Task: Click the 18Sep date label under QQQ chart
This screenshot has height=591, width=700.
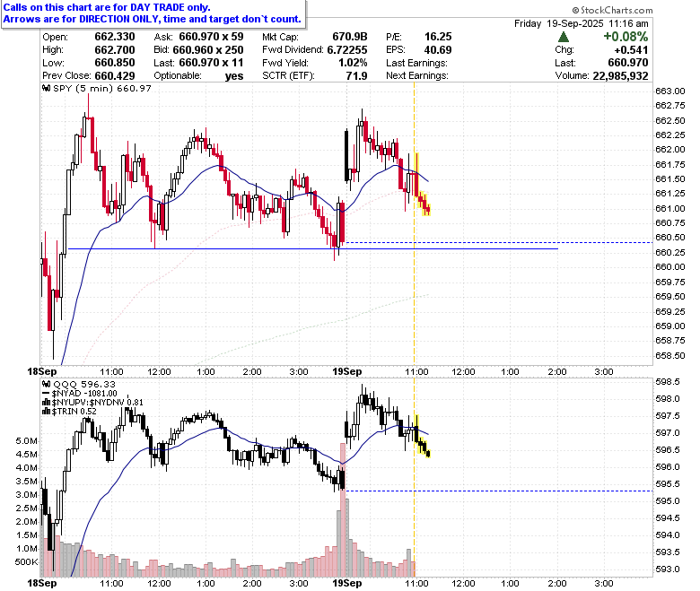Action: tap(42, 583)
